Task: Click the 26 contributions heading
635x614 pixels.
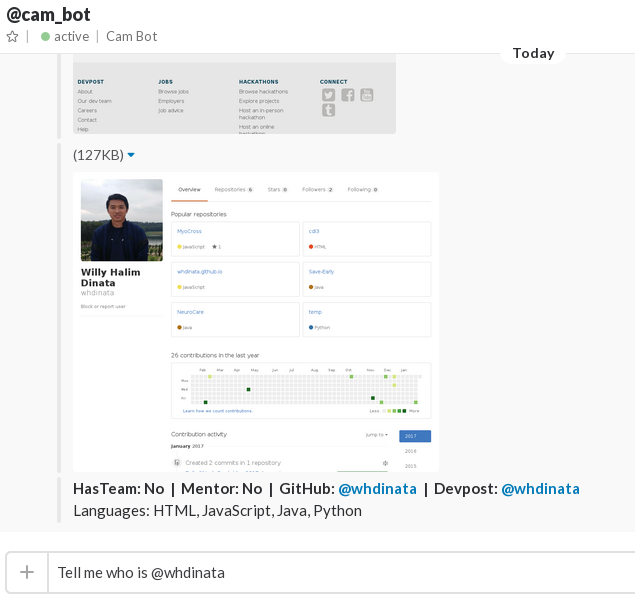Action: click(215, 355)
